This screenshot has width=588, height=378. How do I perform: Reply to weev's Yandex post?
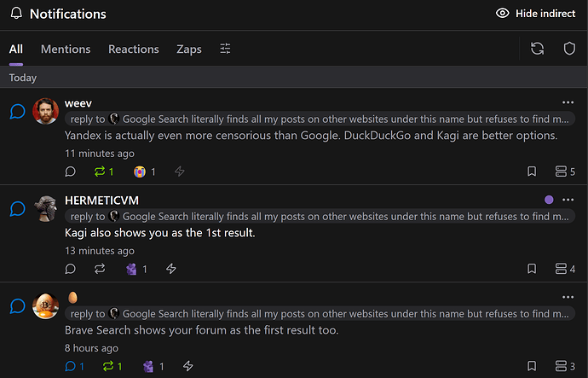tap(70, 172)
